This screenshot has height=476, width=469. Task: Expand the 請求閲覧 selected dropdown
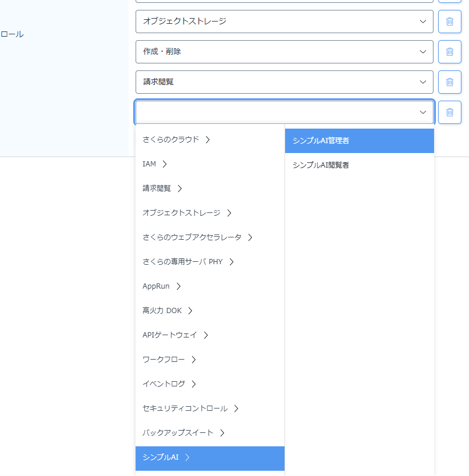pyautogui.click(x=284, y=82)
